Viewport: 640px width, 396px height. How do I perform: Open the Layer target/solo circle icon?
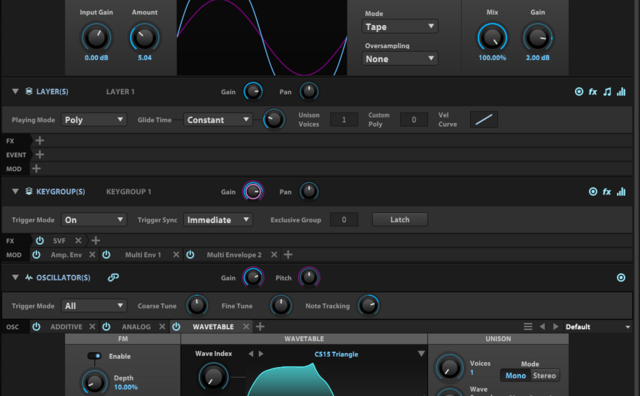coord(579,91)
